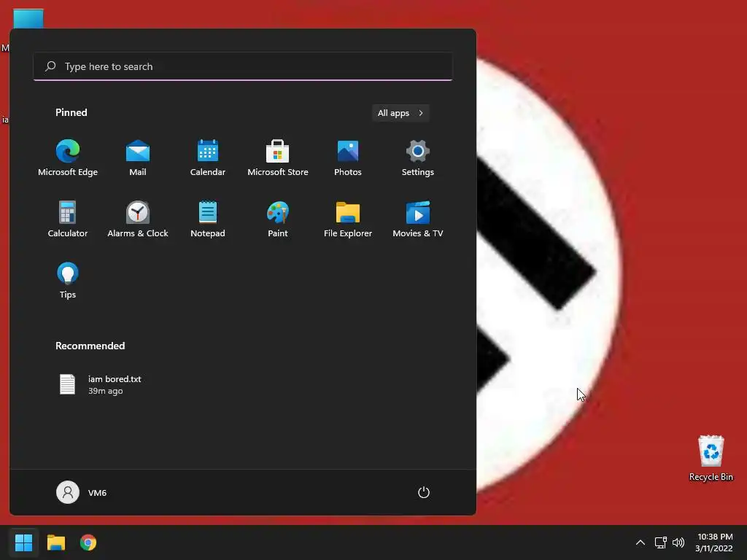Viewport: 747px width, 560px height.
Task: Show All apps list
Action: point(400,113)
